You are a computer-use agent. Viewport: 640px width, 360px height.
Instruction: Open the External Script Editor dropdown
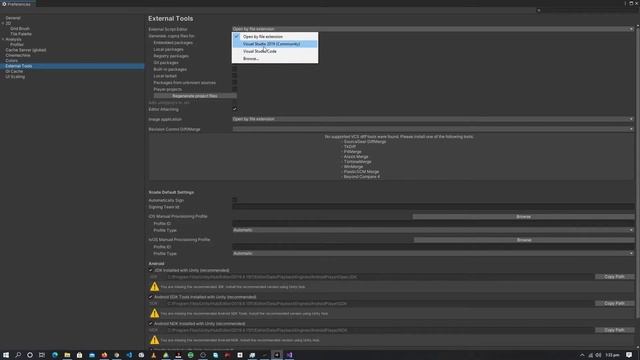[x=433, y=29]
